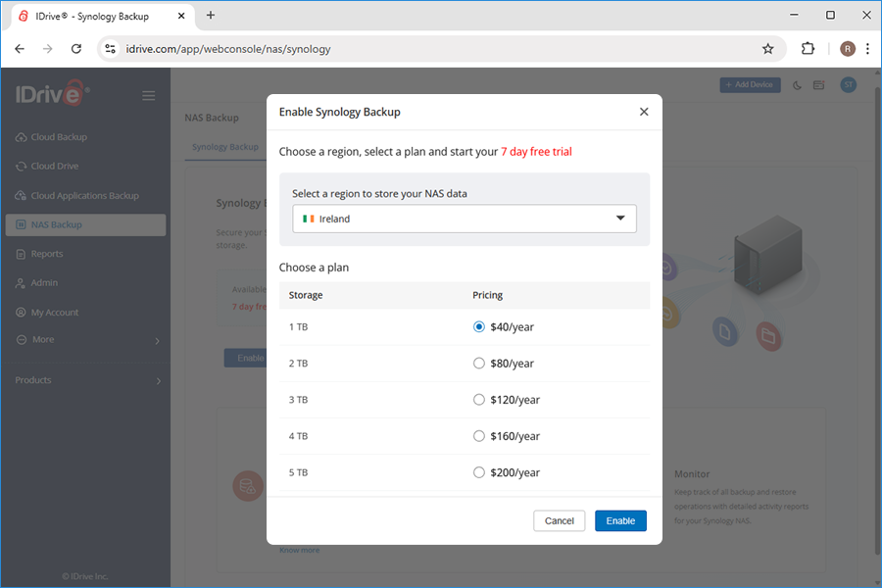
Task: Click the 4 TB storage row text
Action: [x=298, y=436]
